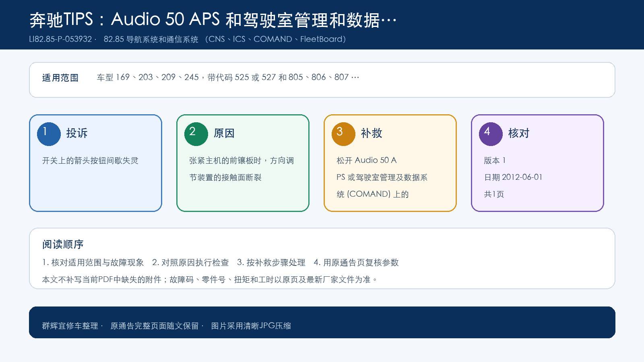The image size is (644, 362).
Task: Click the purple number 4 circle
Action: tap(491, 134)
